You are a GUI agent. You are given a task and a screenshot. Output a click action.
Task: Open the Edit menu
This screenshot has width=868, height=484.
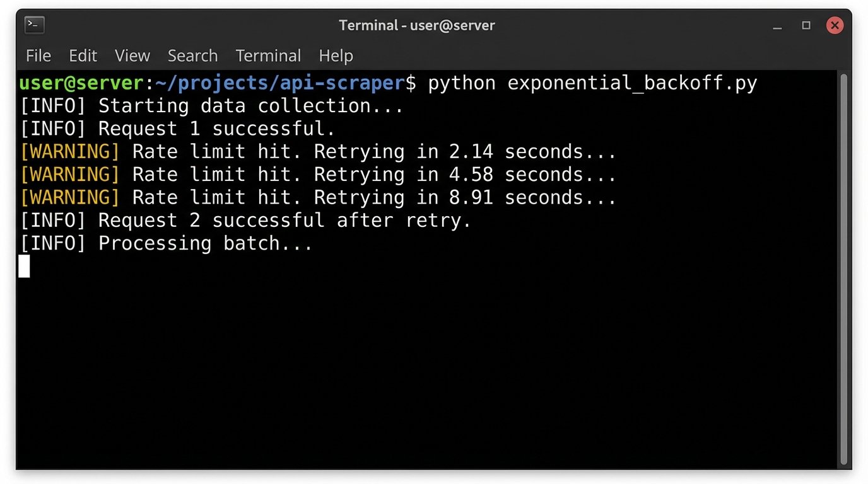click(83, 55)
